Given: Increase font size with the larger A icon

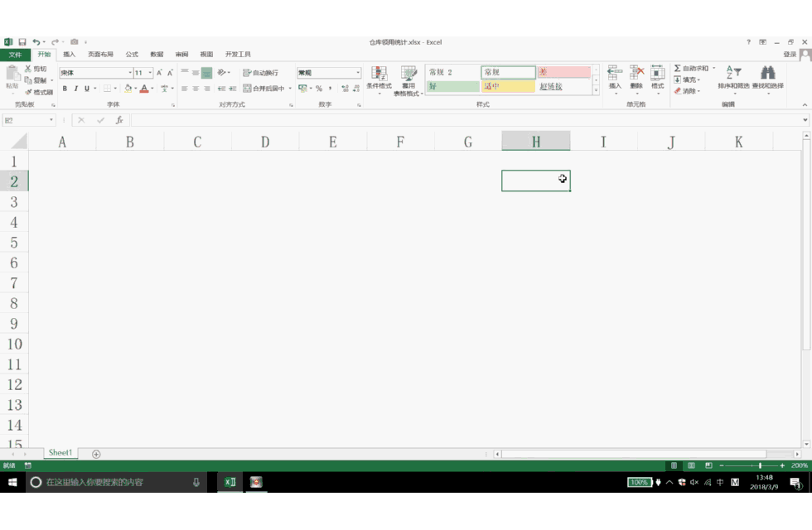Looking at the screenshot, I should coord(159,73).
